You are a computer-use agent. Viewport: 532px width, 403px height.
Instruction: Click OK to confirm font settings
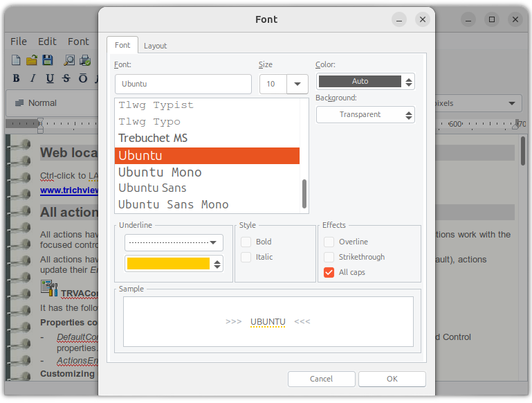point(392,379)
